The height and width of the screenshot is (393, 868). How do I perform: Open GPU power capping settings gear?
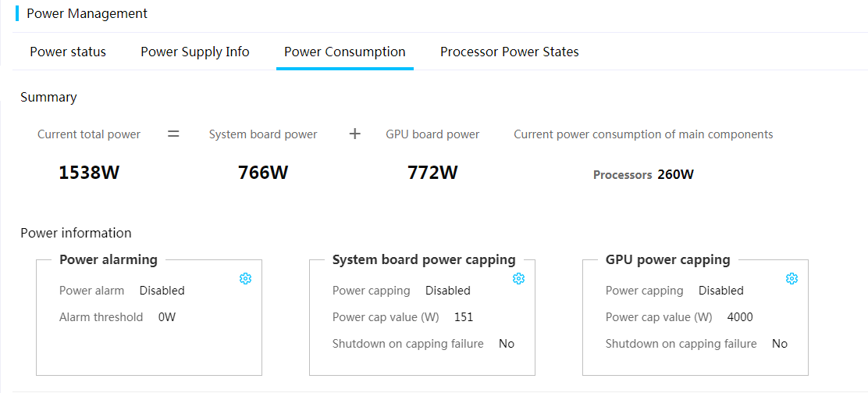pyautogui.click(x=792, y=279)
